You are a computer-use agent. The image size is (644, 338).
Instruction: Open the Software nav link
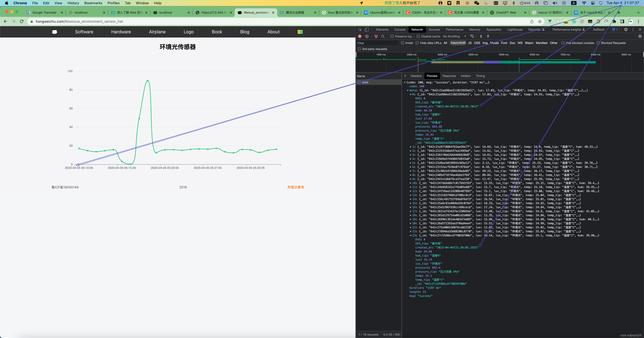coord(84,32)
